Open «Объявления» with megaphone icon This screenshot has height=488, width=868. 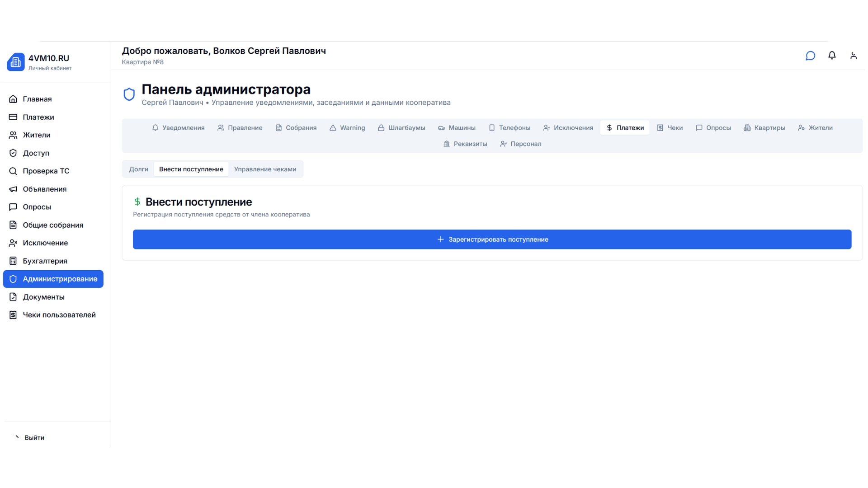click(44, 189)
